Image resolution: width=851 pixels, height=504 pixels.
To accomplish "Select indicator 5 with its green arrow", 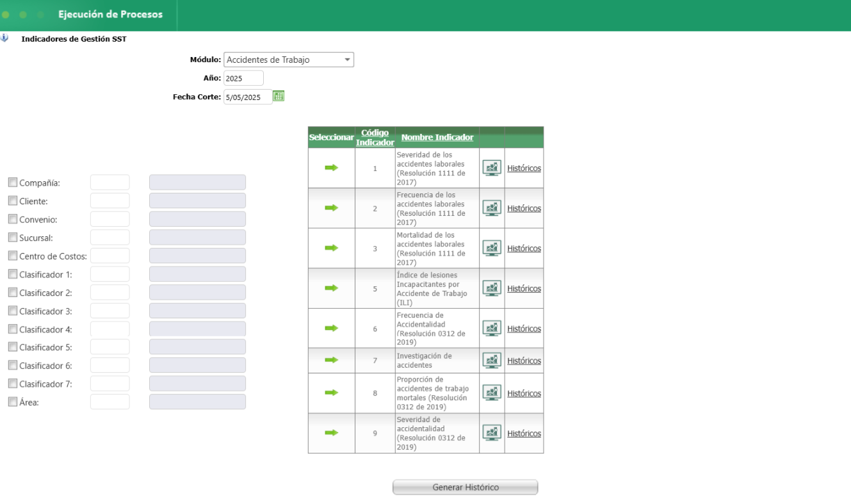I will 331,288.
